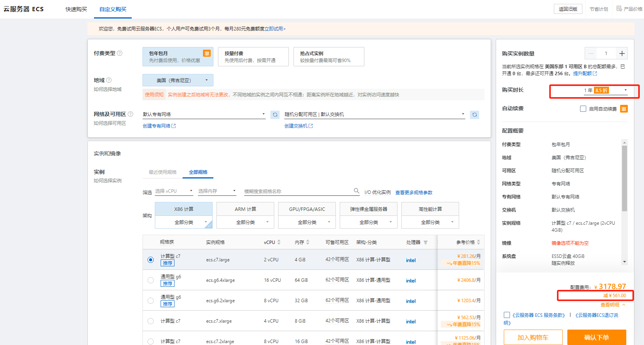Choose the 抢占式实例 billing option

coord(329,57)
